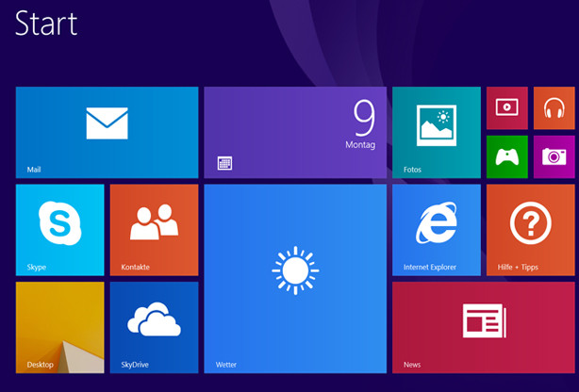This screenshot has height=392, width=579.
Task: Open the Games controller tile
Action: pos(507,156)
